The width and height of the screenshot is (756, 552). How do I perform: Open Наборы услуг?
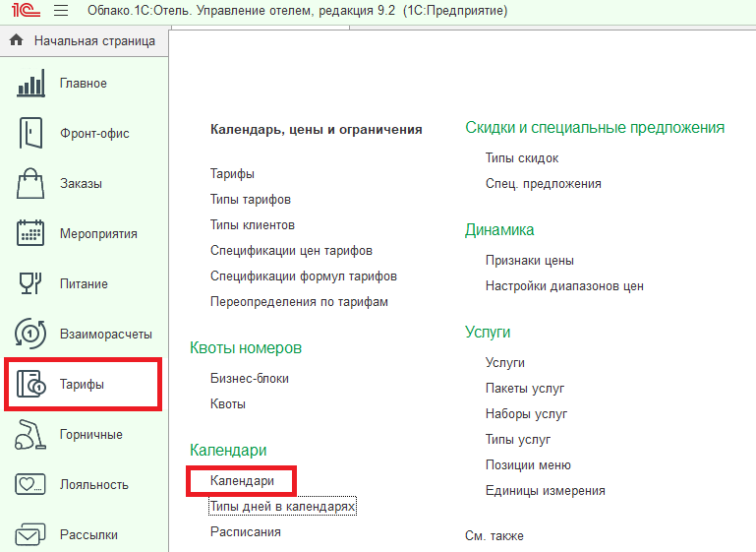coord(527,413)
